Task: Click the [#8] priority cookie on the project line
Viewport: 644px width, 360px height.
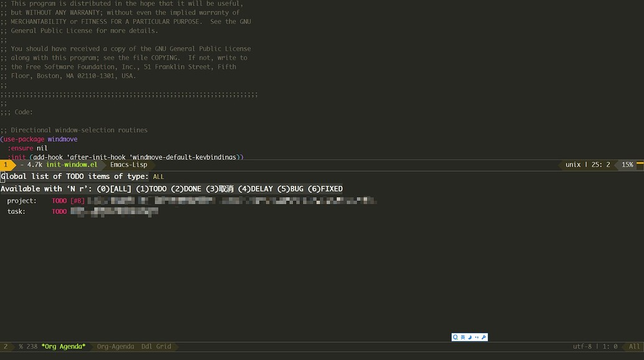Action: tap(77, 200)
